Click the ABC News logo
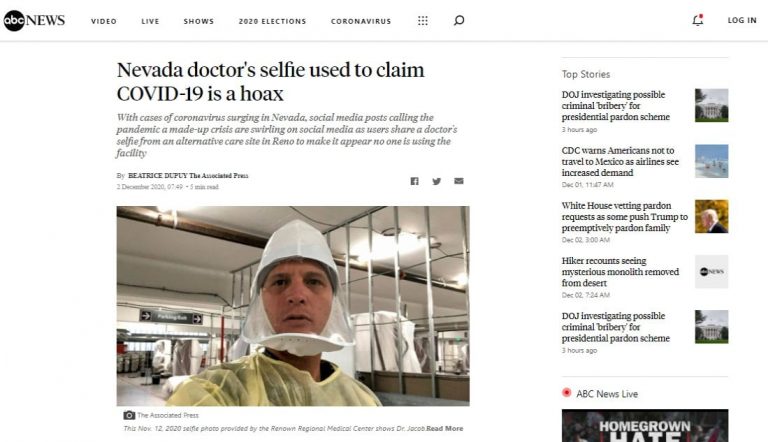Viewport: 768px width, 442px height. click(34, 21)
